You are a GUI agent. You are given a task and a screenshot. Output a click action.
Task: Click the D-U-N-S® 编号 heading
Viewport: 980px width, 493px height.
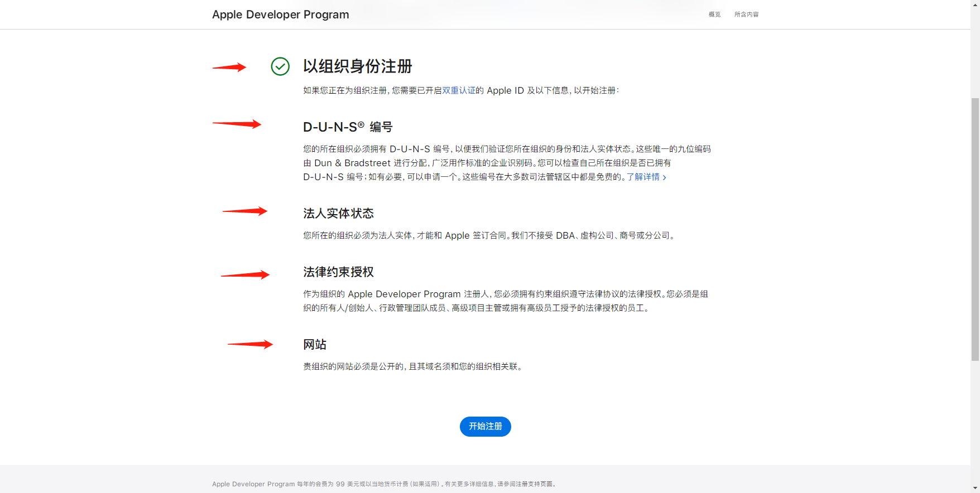click(x=348, y=127)
